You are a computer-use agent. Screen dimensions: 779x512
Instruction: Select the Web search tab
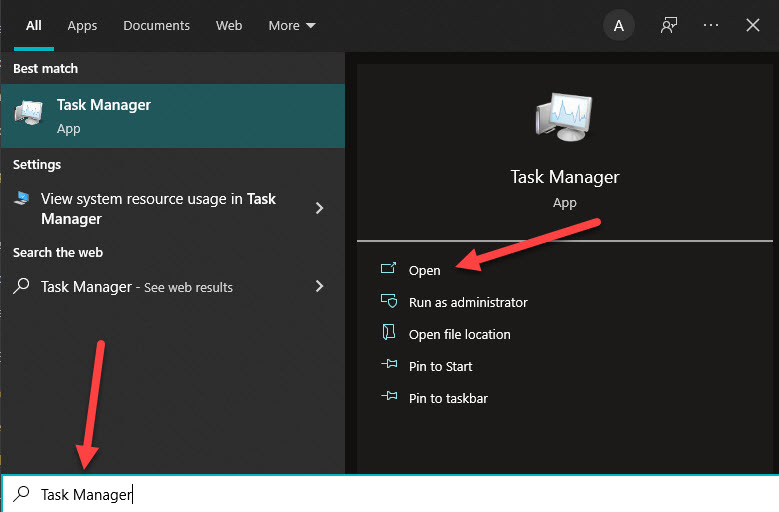click(x=229, y=26)
